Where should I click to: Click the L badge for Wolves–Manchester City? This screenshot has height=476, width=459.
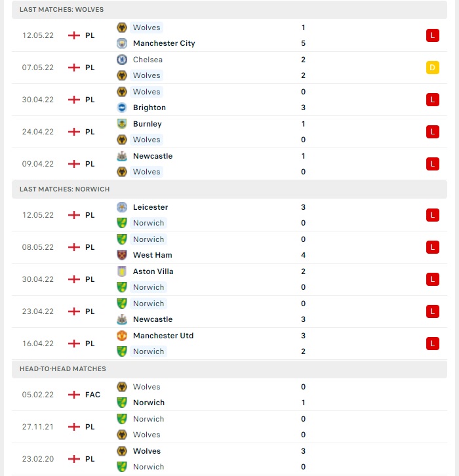(x=433, y=35)
